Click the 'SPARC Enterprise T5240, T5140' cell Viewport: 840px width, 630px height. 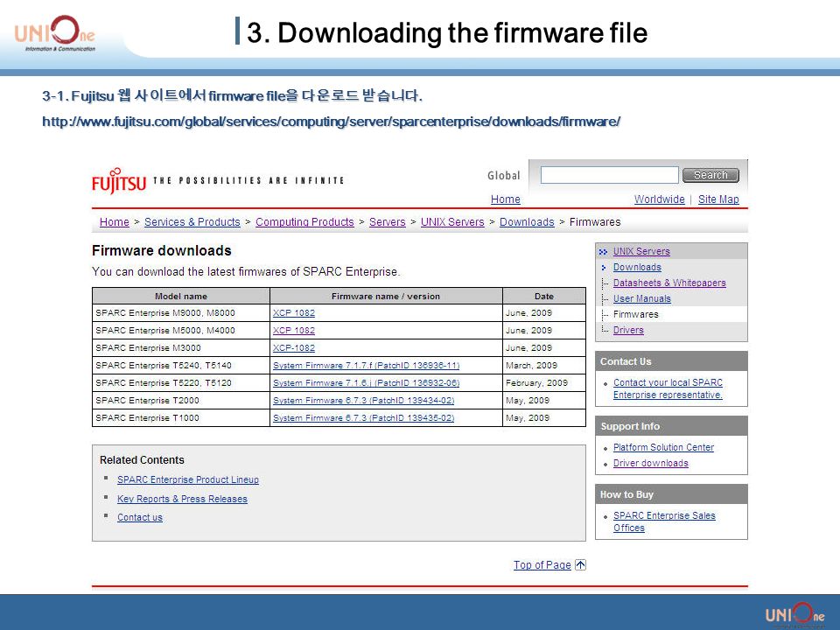pyautogui.click(x=181, y=366)
